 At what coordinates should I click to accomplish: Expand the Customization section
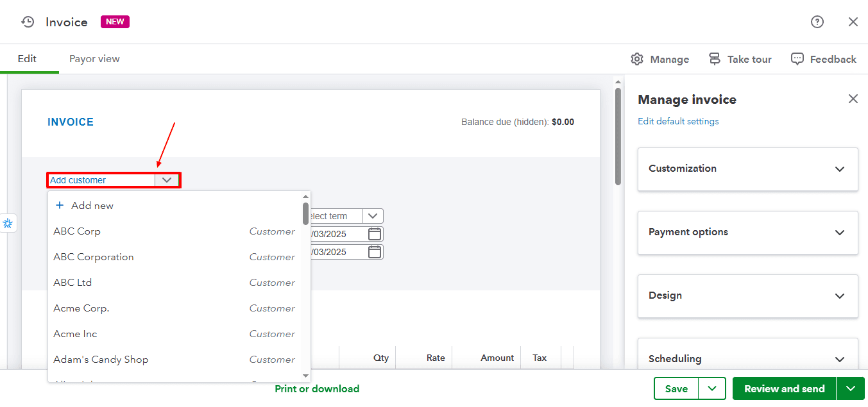tap(840, 169)
